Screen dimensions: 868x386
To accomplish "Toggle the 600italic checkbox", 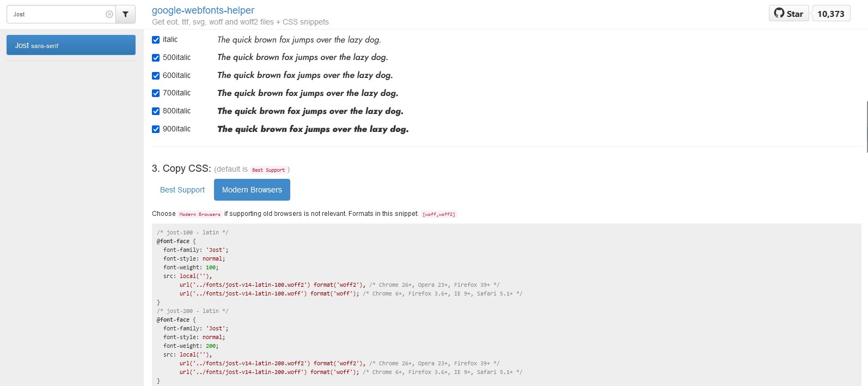I will click(156, 76).
